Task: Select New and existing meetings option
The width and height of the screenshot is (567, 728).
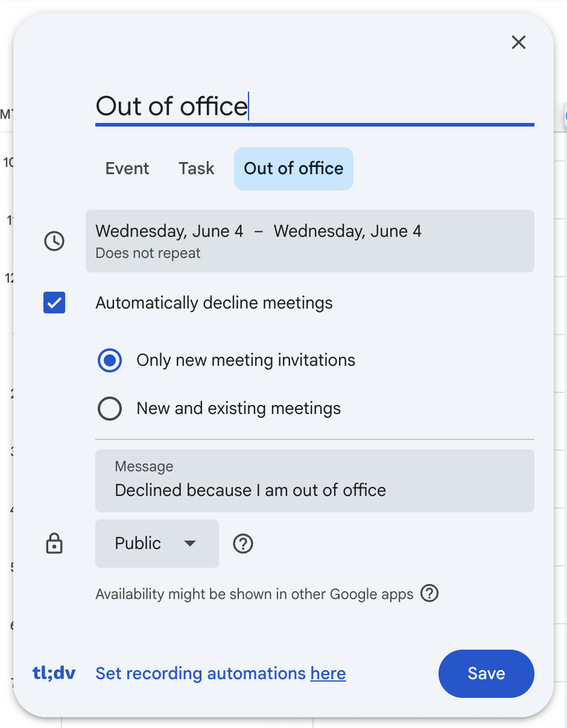Action: 110,408
